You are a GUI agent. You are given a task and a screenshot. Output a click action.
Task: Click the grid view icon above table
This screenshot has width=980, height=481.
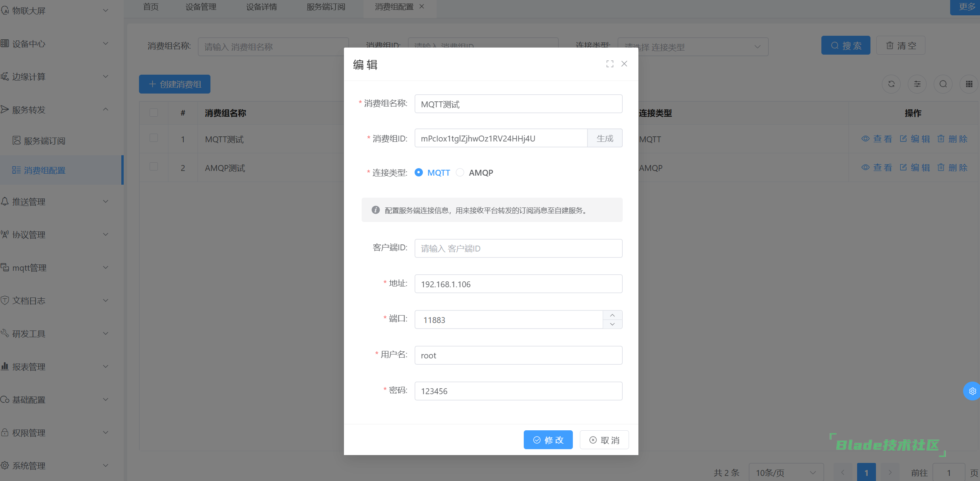tap(969, 84)
